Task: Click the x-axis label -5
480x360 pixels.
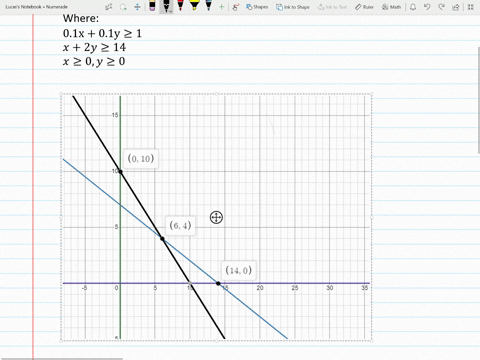Action: coord(85,288)
